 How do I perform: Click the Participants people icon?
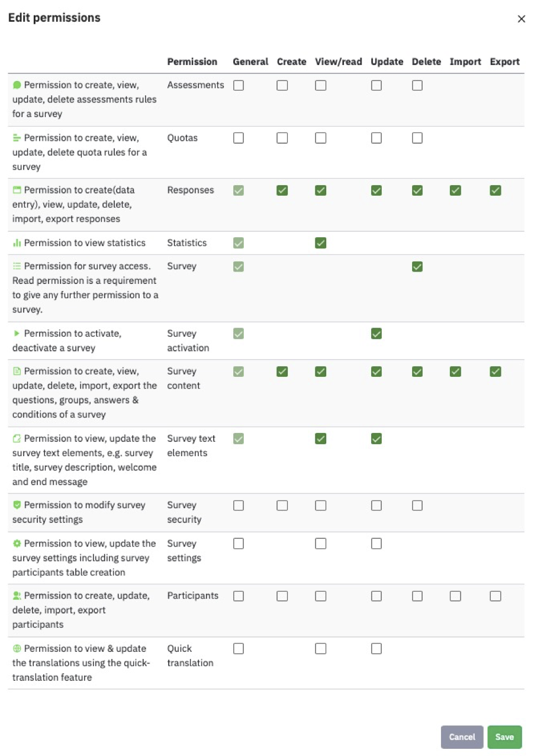[x=17, y=596]
